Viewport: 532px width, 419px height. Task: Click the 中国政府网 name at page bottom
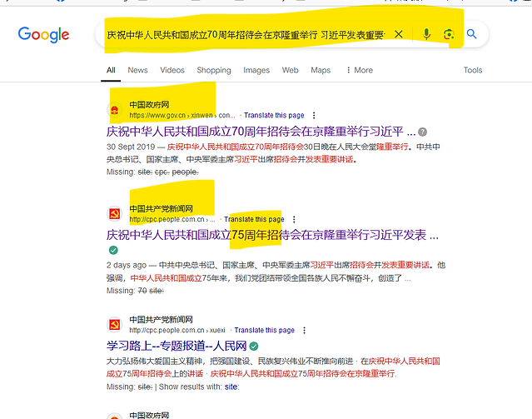pos(149,415)
